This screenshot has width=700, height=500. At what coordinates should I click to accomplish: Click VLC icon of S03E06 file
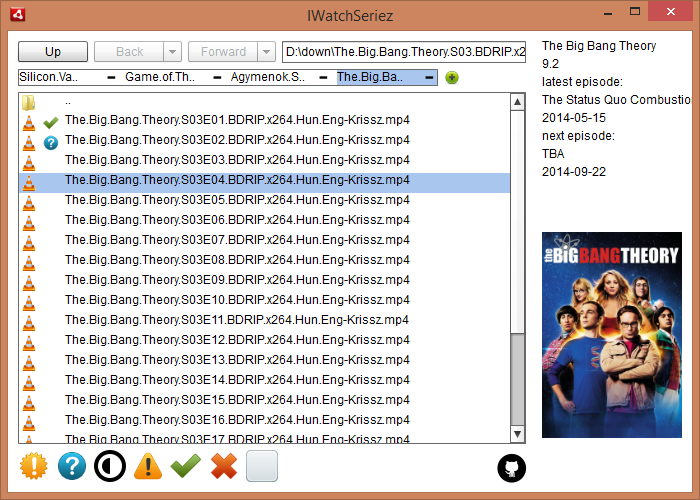pos(29,223)
